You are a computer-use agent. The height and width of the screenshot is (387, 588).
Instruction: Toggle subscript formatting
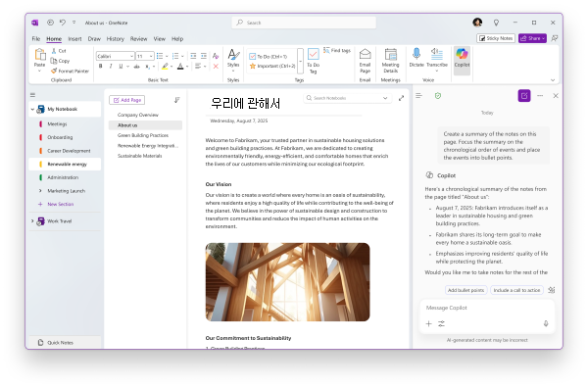point(148,67)
